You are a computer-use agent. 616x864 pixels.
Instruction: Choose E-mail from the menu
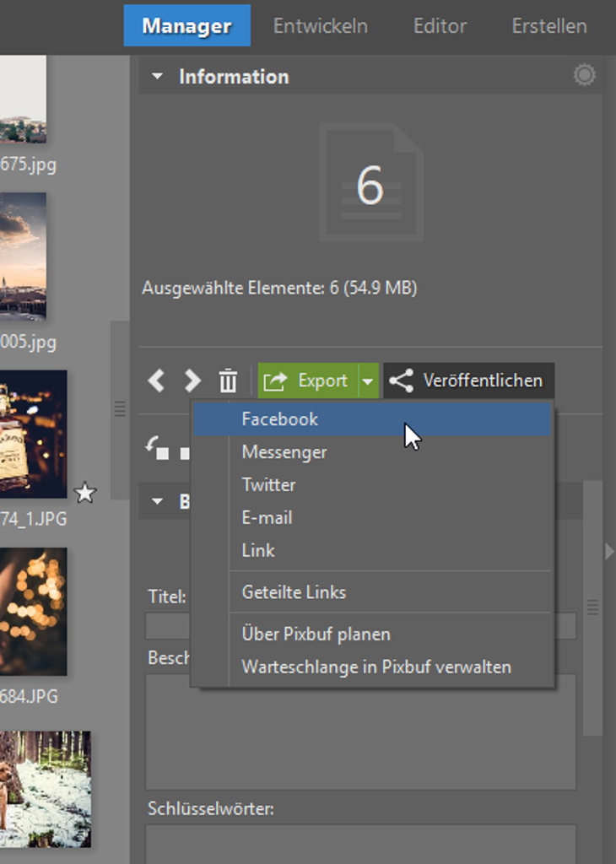tap(267, 518)
